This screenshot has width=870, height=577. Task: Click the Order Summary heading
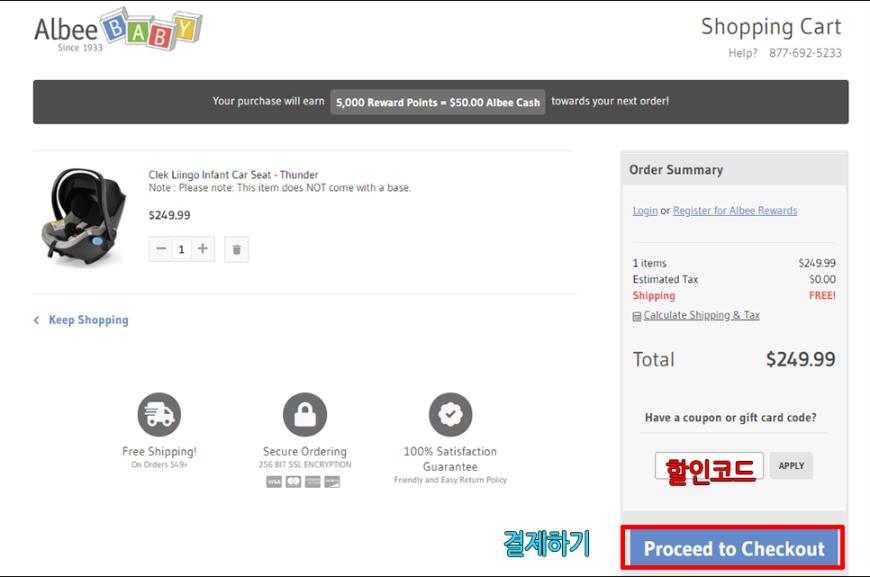point(676,170)
